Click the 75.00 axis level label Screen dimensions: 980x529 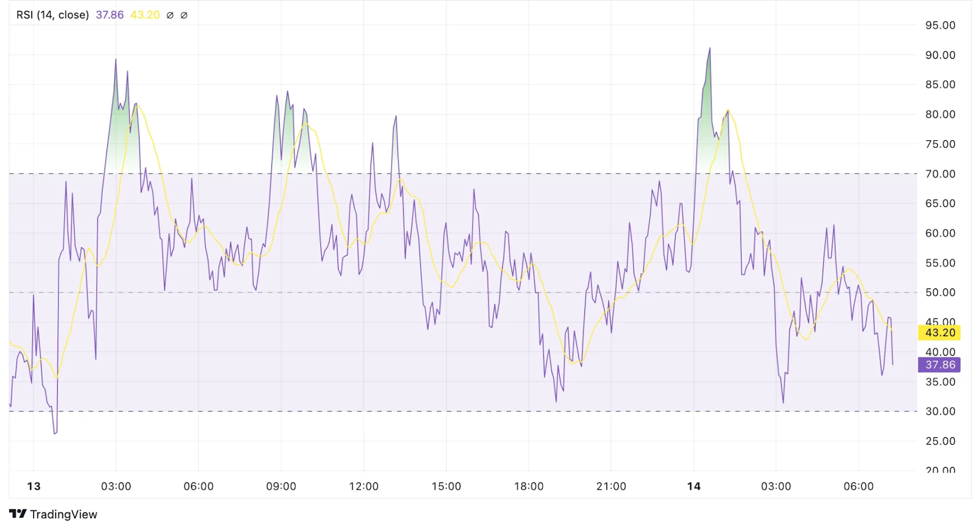[940, 144]
